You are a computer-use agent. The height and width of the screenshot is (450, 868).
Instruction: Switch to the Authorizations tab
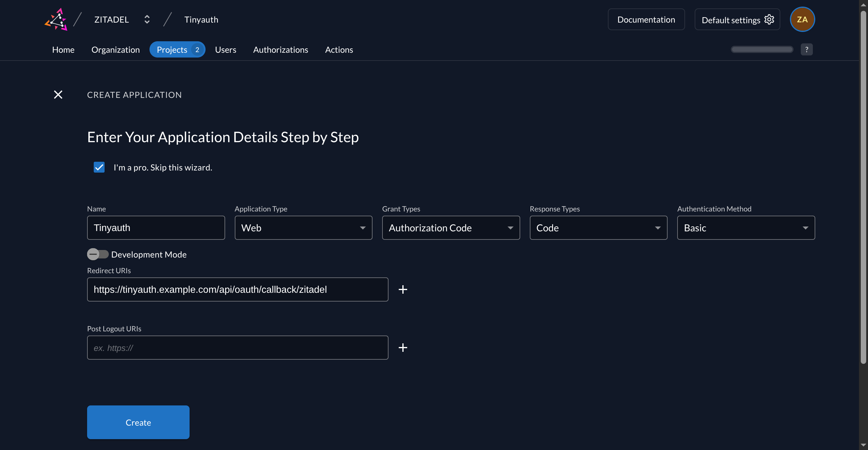pos(280,49)
